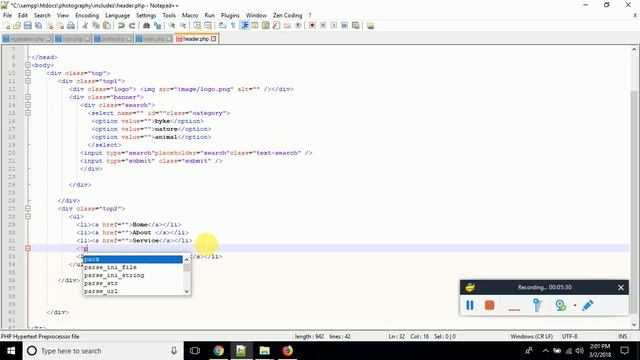
Task: Open the File menu
Action: click(7, 15)
